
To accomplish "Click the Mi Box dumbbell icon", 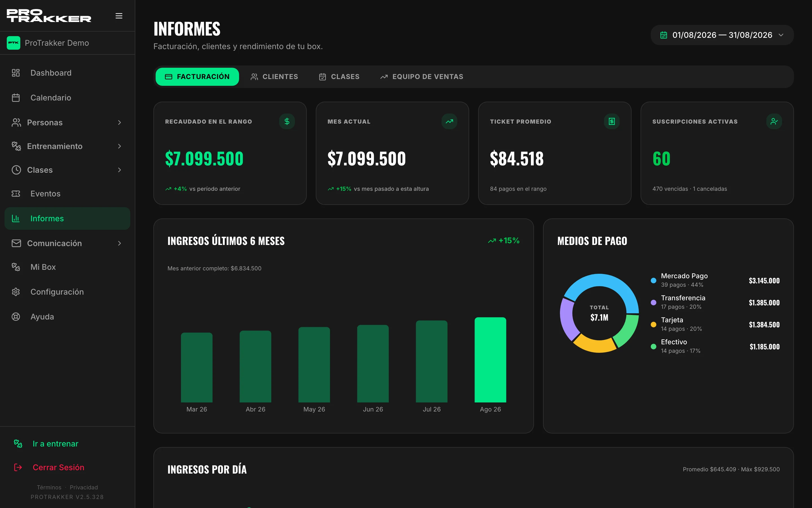I will point(16,267).
